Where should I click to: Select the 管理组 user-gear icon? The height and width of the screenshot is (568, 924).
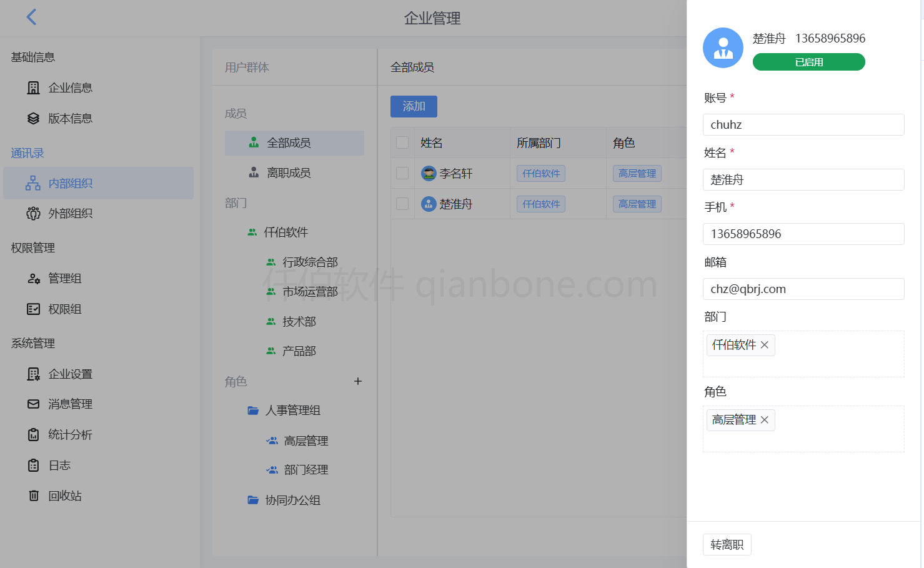[x=33, y=278]
